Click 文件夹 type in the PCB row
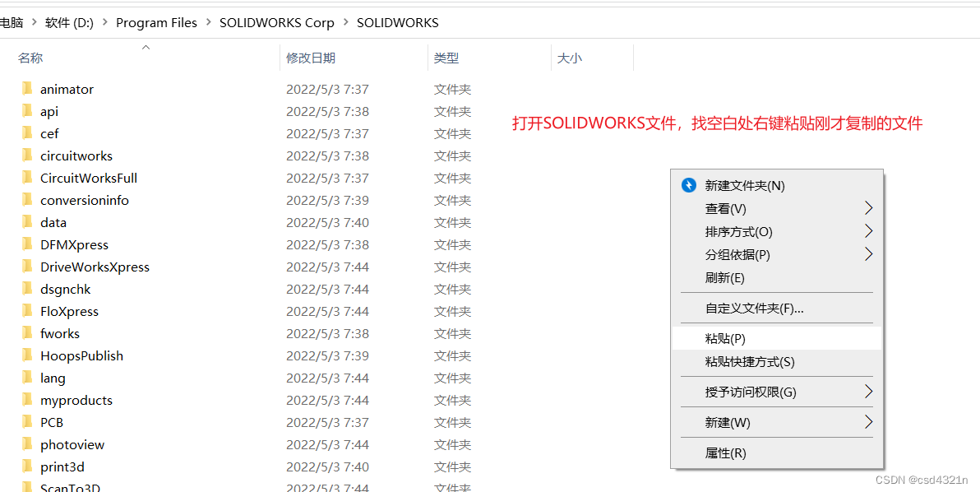Viewport: 980px width, 492px height. pos(452,422)
